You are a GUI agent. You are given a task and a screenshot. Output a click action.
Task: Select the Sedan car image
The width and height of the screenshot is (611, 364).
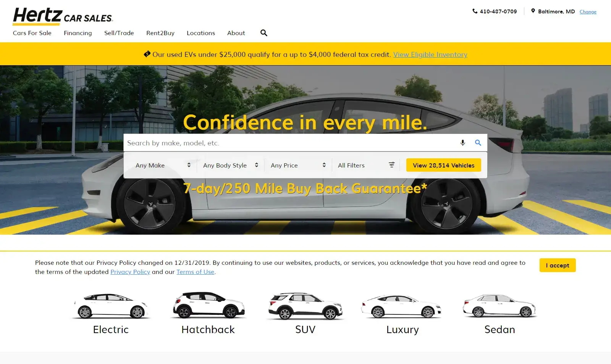[x=499, y=306]
